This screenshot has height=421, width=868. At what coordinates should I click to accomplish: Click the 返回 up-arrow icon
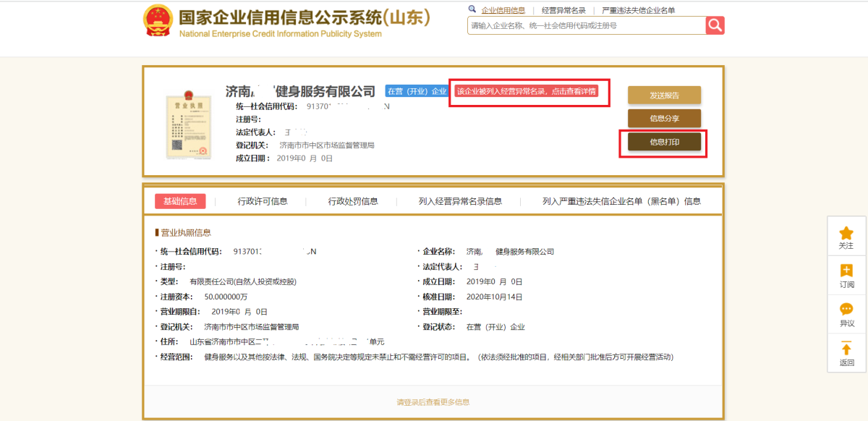[846, 349]
